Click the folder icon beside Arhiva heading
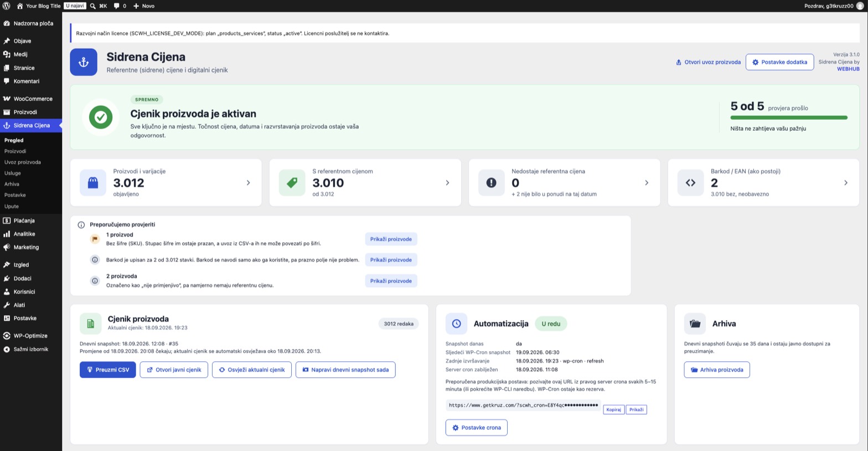Viewport: 868px width, 451px height. pyautogui.click(x=695, y=324)
